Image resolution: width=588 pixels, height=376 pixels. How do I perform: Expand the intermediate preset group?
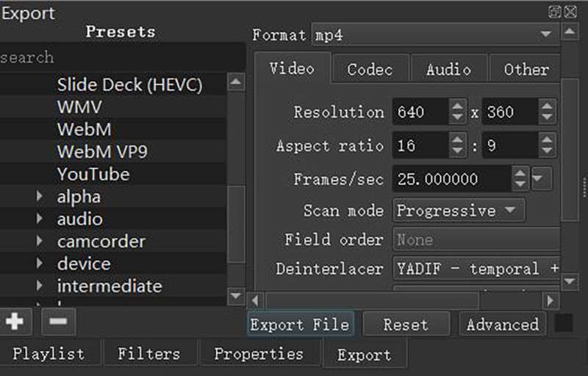tap(39, 286)
